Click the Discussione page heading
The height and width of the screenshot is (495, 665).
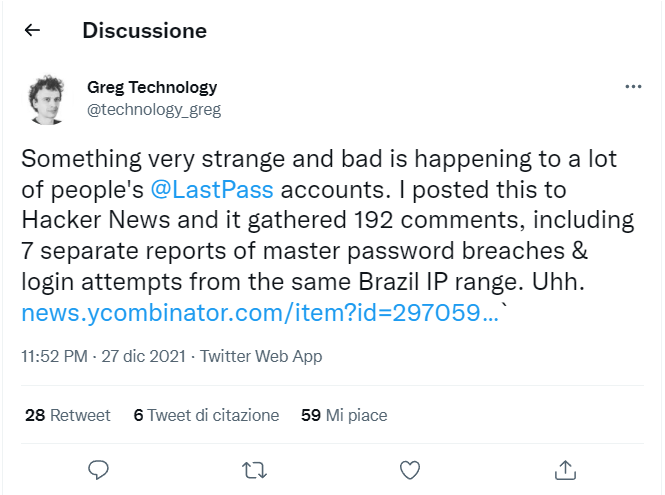point(144,31)
